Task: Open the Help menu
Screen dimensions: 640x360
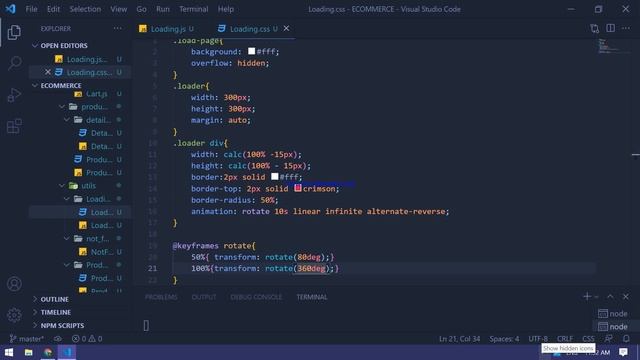Action: [x=226, y=9]
